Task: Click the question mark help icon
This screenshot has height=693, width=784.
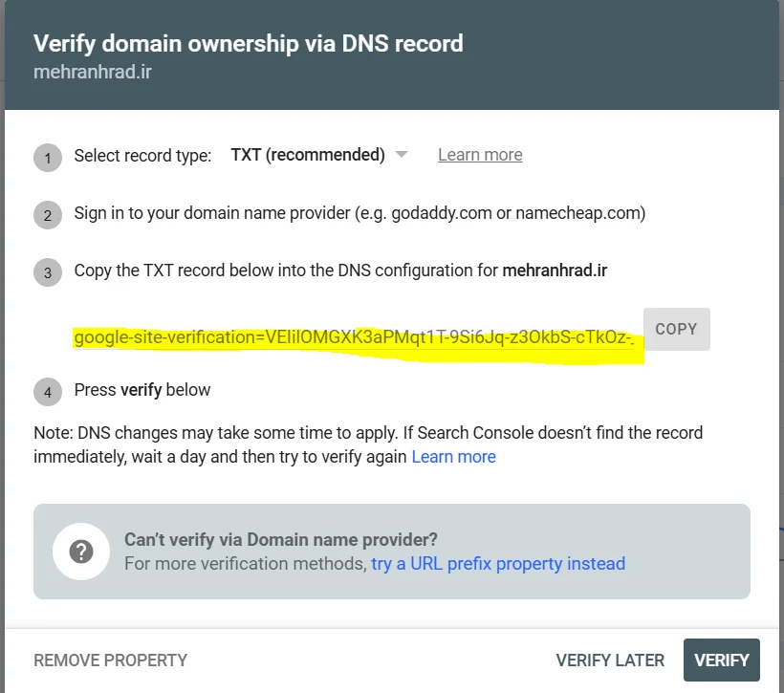Action: click(x=81, y=552)
